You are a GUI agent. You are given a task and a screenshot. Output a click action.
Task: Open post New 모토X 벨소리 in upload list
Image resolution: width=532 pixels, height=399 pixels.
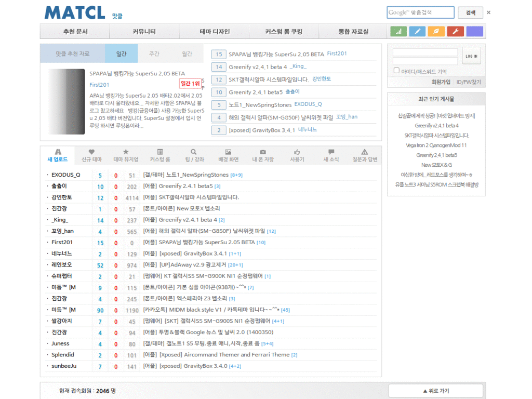pos(181,208)
